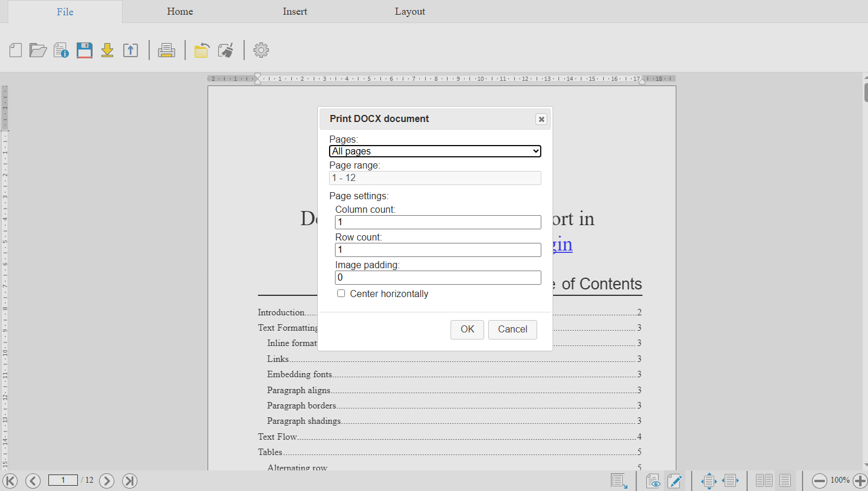Click the yellow download arrow icon
This screenshot has width=868, height=491.
107,50
